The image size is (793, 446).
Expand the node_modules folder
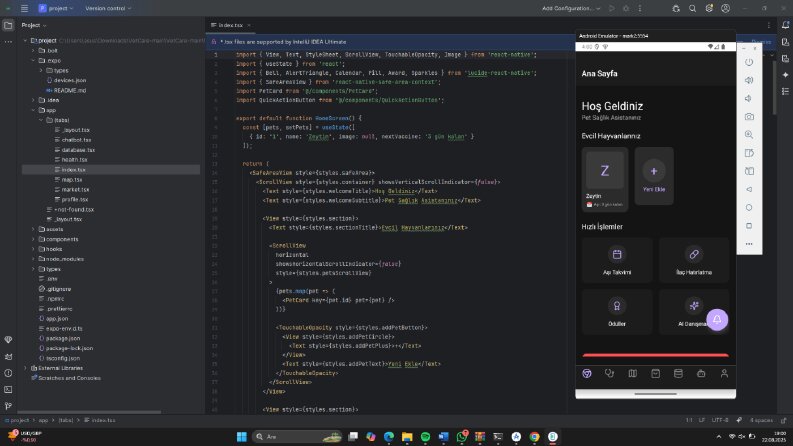33,259
